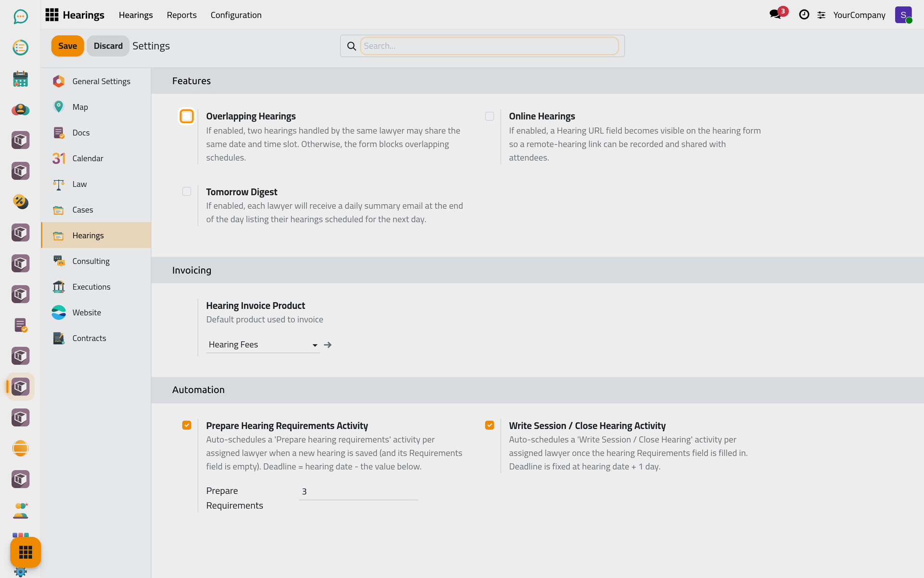Click the Discard button
Screen dimensions: 924x578
(108, 46)
